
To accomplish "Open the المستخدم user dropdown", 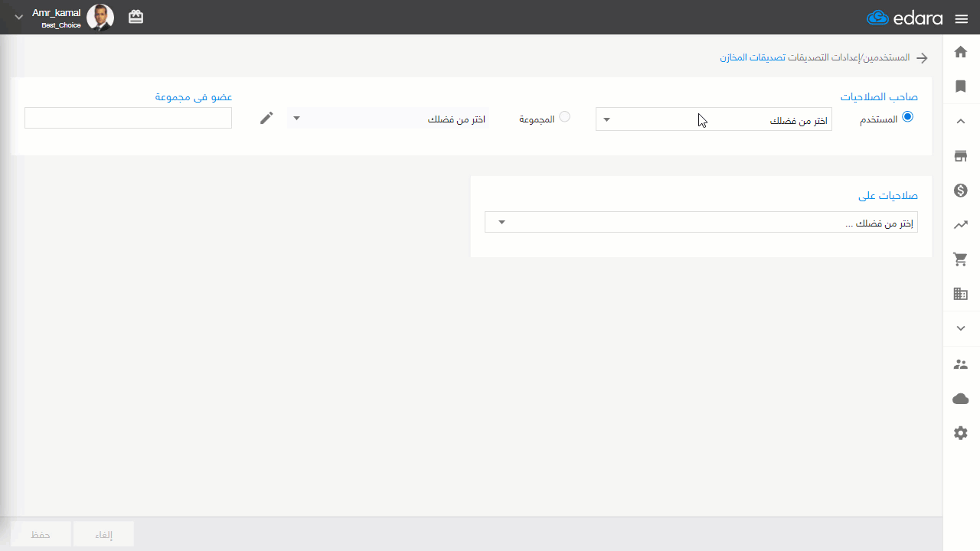I will 714,119.
